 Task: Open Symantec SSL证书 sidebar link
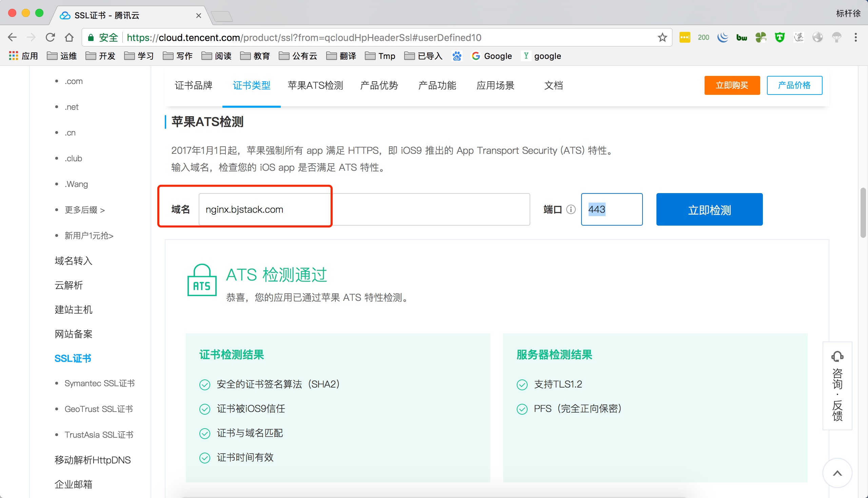click(100, 383)
